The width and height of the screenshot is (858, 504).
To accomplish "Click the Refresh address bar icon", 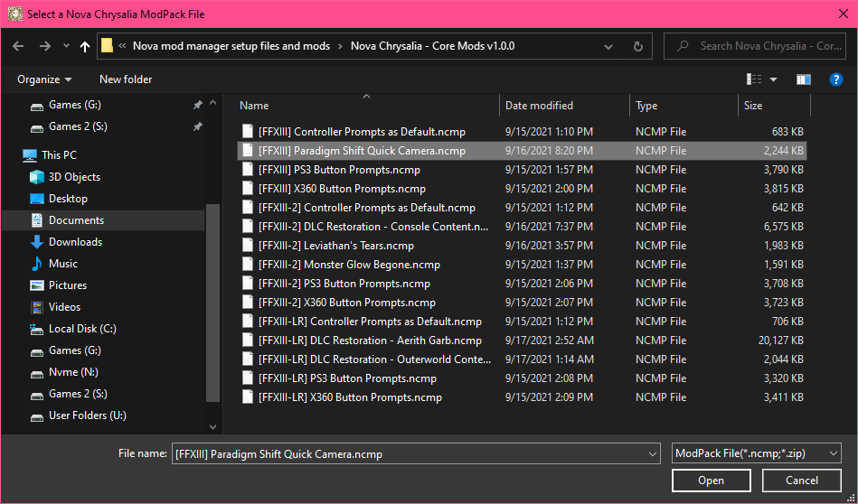I will (x=637, y=46).
